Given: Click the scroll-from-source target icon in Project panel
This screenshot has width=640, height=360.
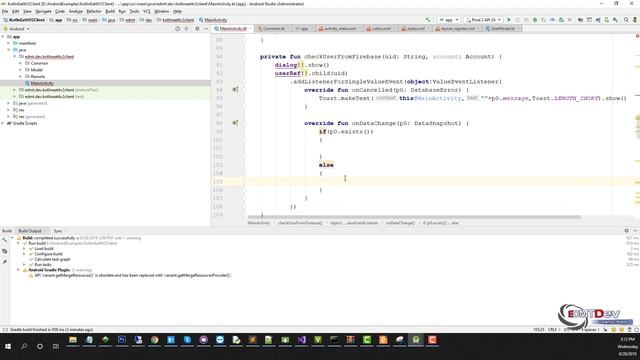Looking at the screenshot, I should [x=177, y=29].
